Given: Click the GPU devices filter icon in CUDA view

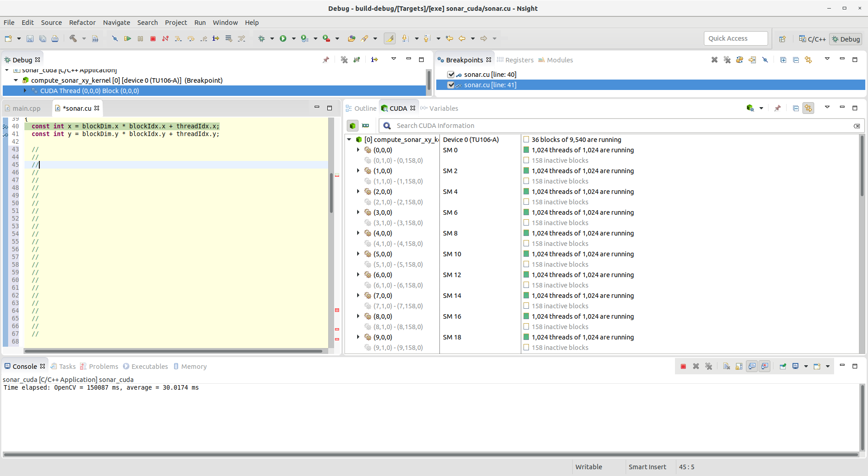Looking at the screenshot, I should pos(366,126).
